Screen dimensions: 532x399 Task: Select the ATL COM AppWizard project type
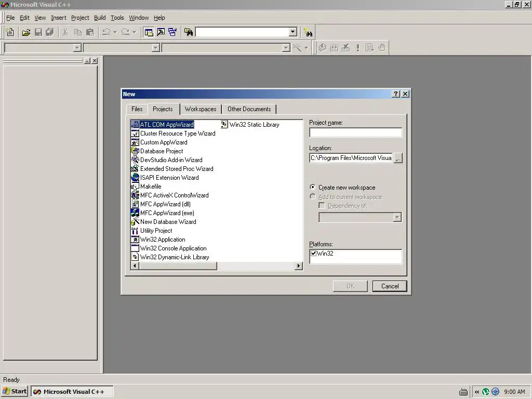163,125
